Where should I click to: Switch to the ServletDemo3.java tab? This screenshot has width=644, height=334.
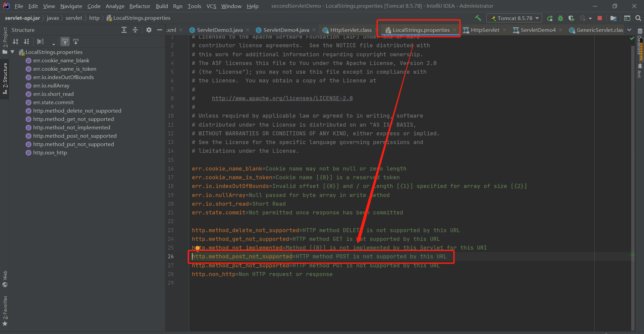click(220, 30)
